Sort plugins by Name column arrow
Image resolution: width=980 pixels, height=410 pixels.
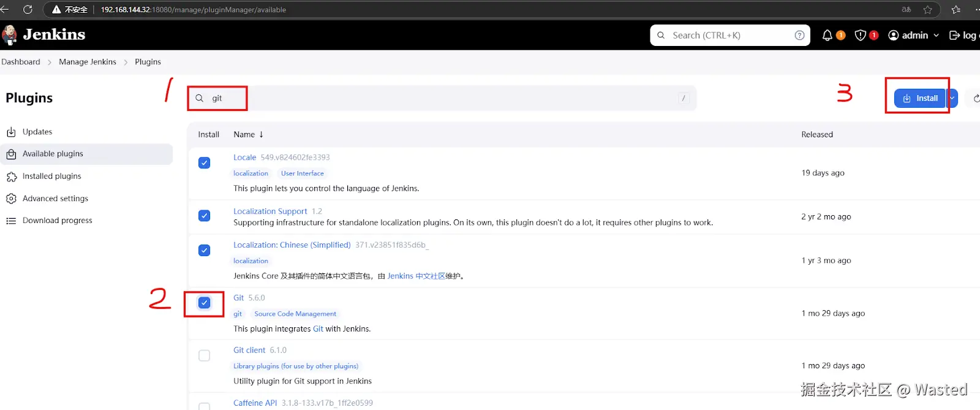[x=262, y=134]
